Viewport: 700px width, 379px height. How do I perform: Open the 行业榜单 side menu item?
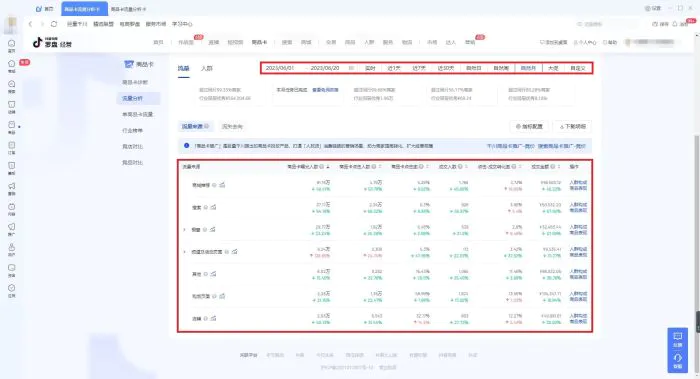pos(133,130)
